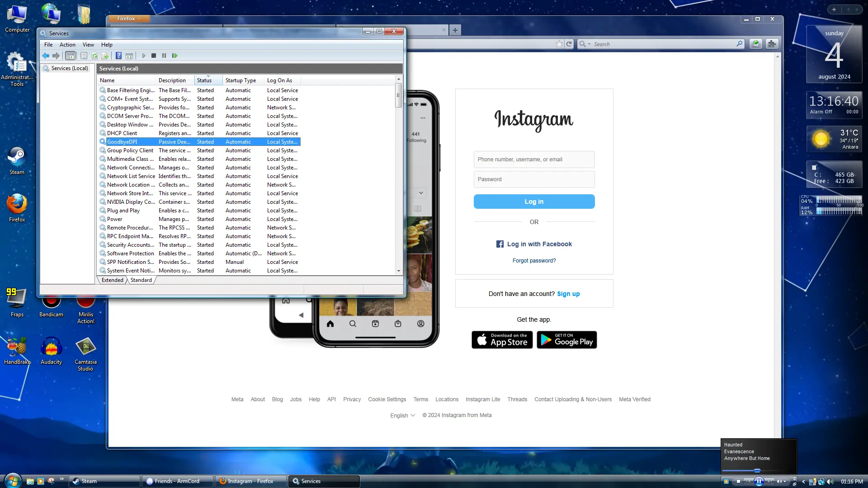The width and height of the screenshot is (868, 488).
Task: Skip to next track in taskbar player
Action: [x=769, y=482]
